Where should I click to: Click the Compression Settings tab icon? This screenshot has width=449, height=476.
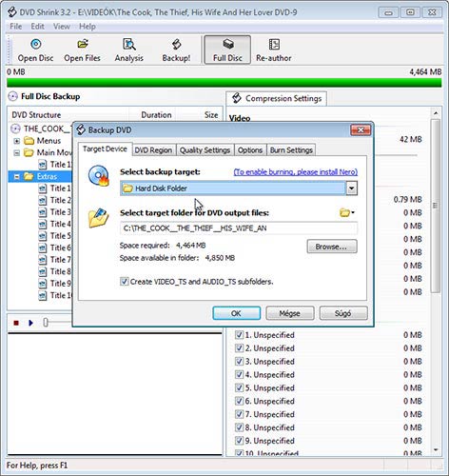point(237,98)
